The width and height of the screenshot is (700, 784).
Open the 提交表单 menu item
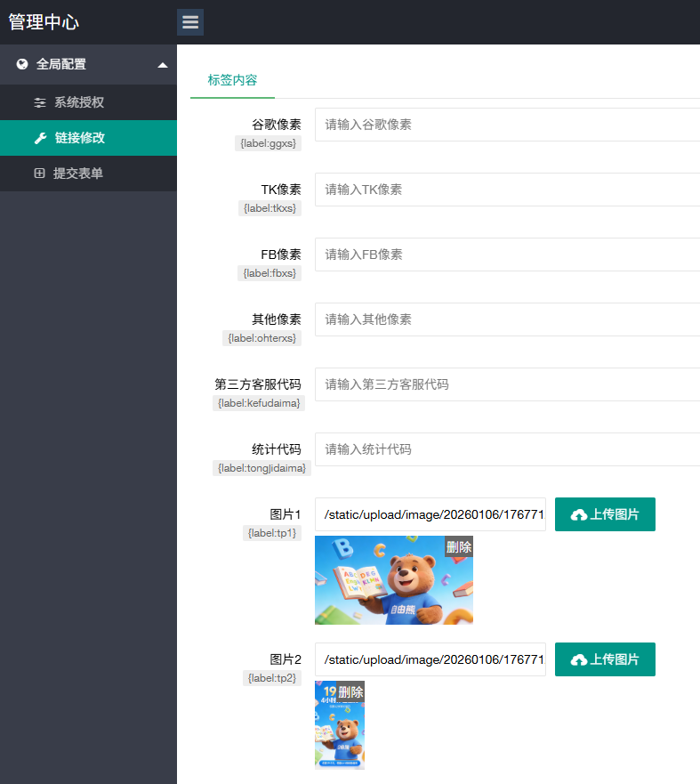78,174
